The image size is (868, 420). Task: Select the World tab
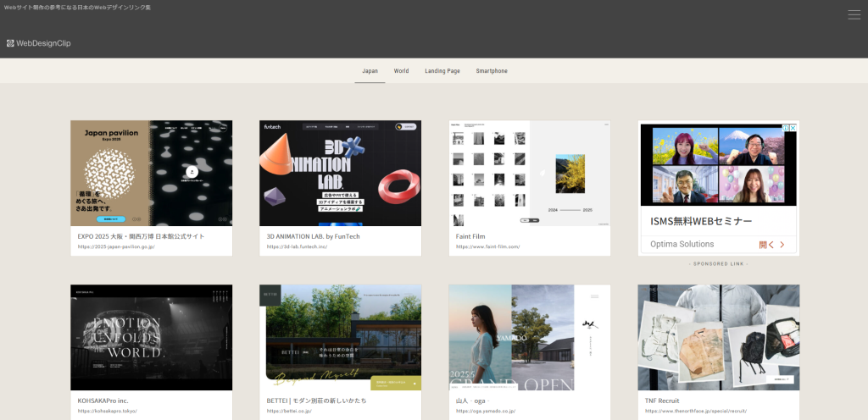click(401, 71)
